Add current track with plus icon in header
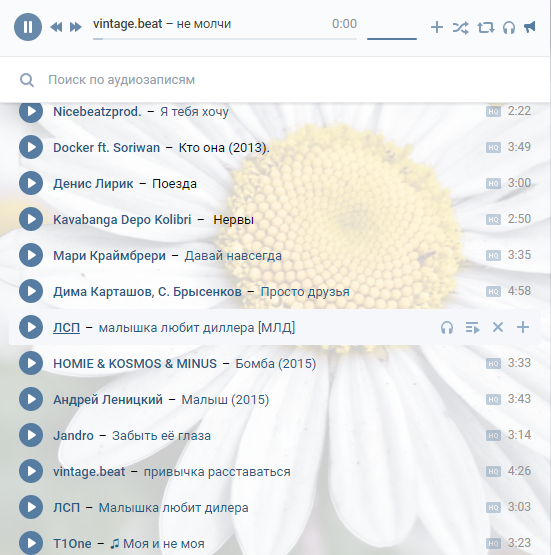Screen dimensions: 551x555 tap(437, 27)
